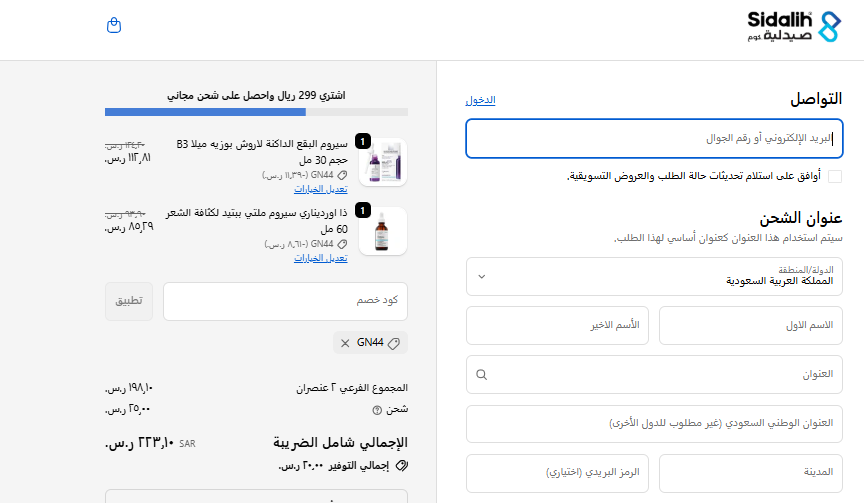Screen dimensions: 864x503
Task: Click the discounted price ٨٥٫٢٩ ر.س
Action: pos(129,226)
